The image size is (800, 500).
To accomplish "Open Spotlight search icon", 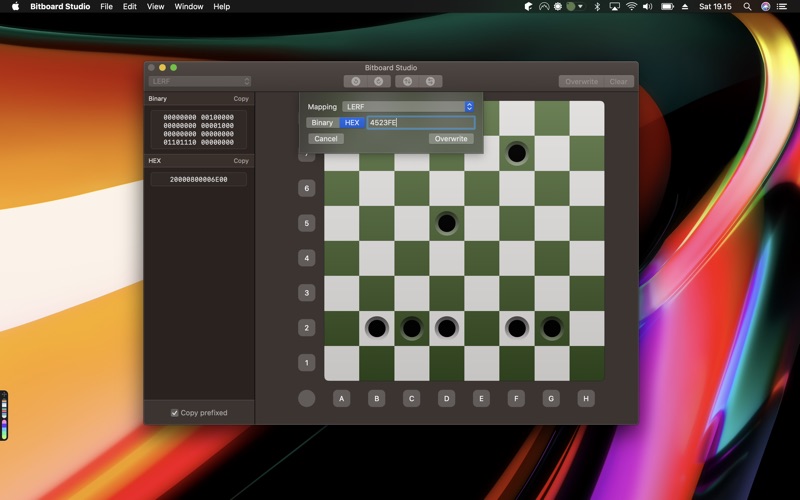I will 747,7.
